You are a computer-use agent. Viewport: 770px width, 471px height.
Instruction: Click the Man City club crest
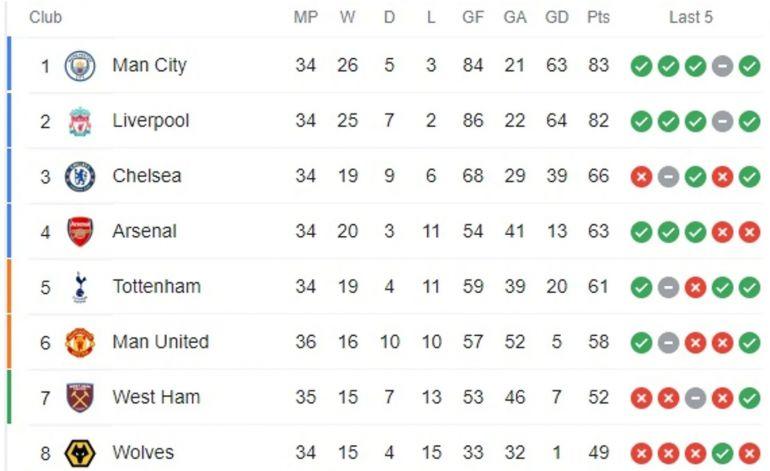pos(80,66)
